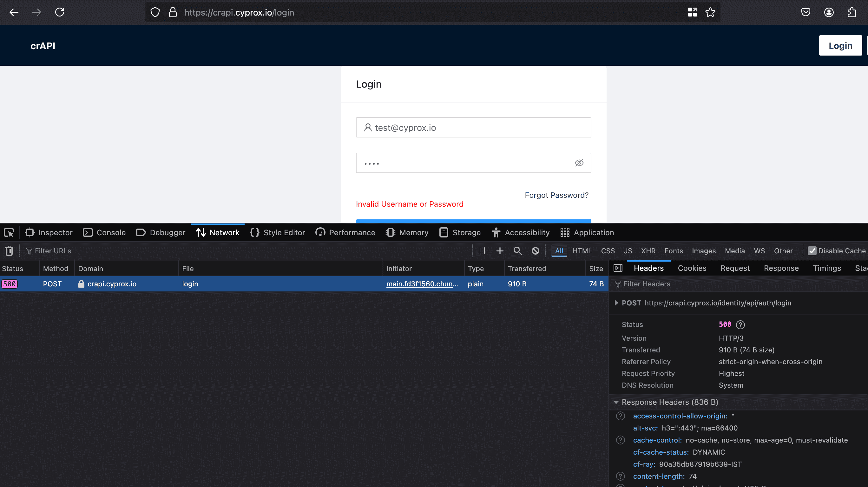
Task: Click the Filter URLs input
Action: coord(248,250)
